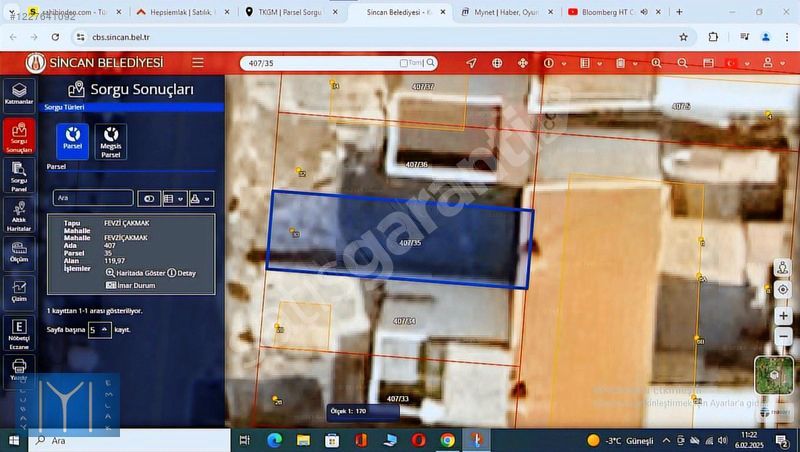Click the Ara search field in results
Image resolution: width=800 pixels, height=452 pixels.
point(92,198)
